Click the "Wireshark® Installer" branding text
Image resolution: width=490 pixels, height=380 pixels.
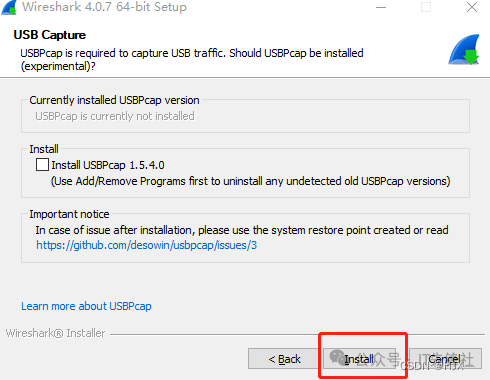55,333
